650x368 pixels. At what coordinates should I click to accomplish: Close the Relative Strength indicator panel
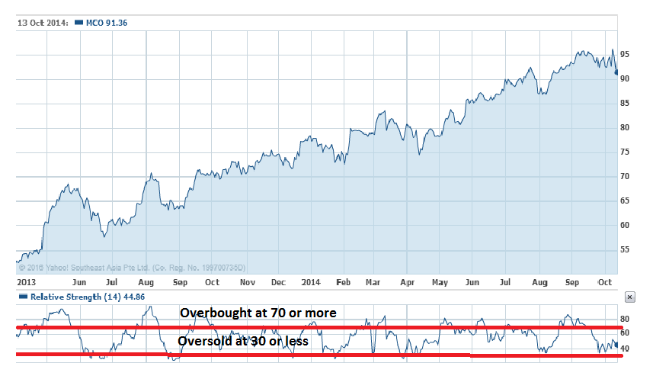(x=630, y=297)
